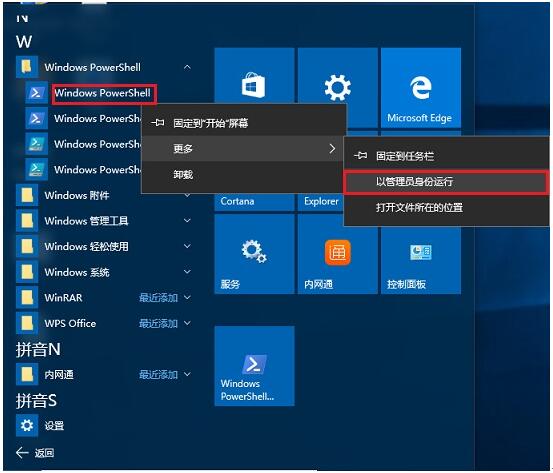Click the WinRAR folder icon
Image resolution: width=553 pixels, height=473 pixels.
tap(27, 298)
